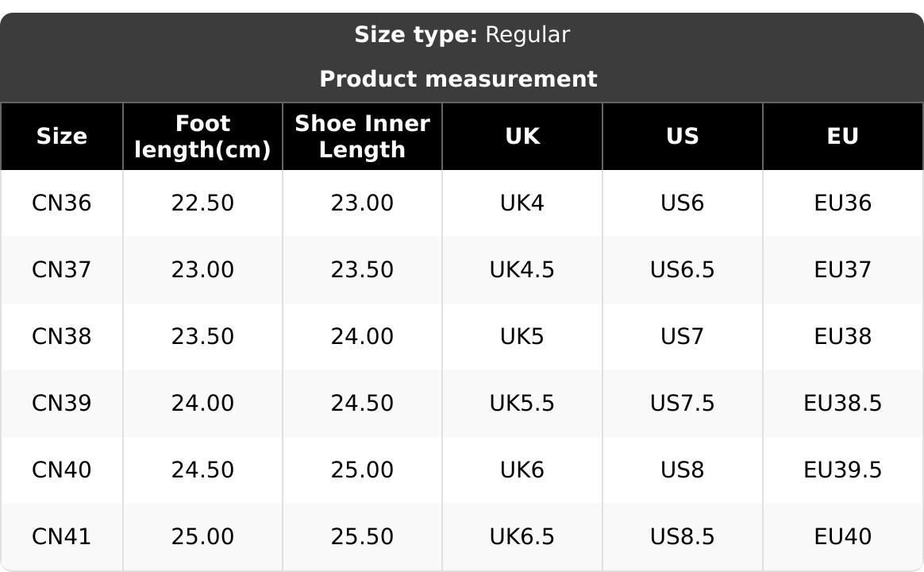Viewport: 924px width, 572px height.
Task: Click the US column header
Action: (x=682, y=137)
